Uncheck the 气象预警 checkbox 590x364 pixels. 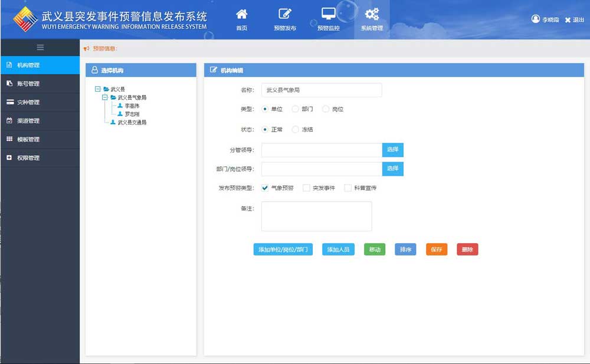coord(265,188)
